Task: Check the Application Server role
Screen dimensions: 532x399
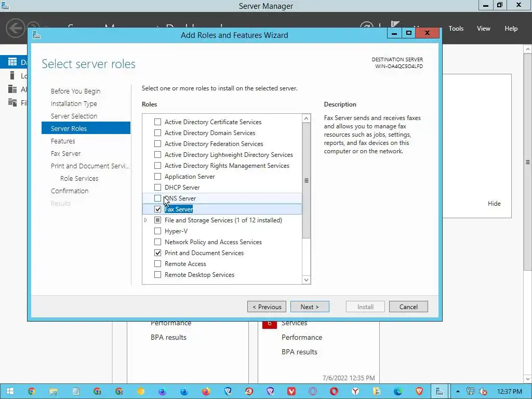Action: pyautogui.click(x=157, y=177)
